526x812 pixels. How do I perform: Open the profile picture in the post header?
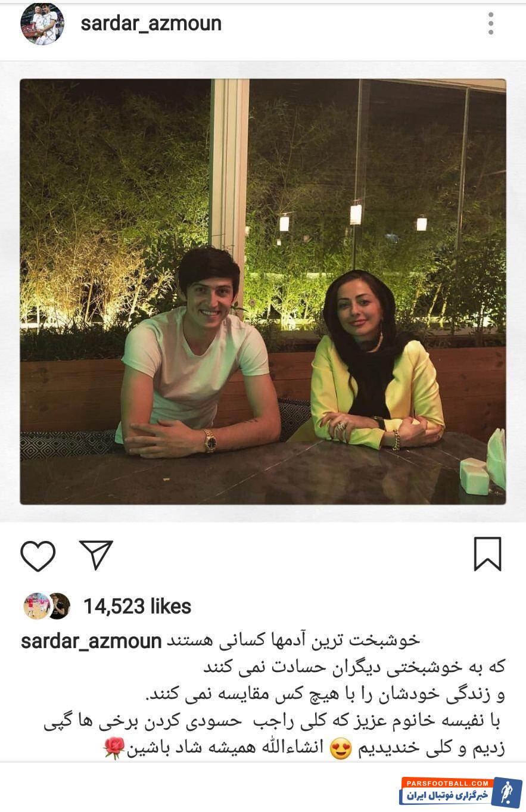point(42,24)
